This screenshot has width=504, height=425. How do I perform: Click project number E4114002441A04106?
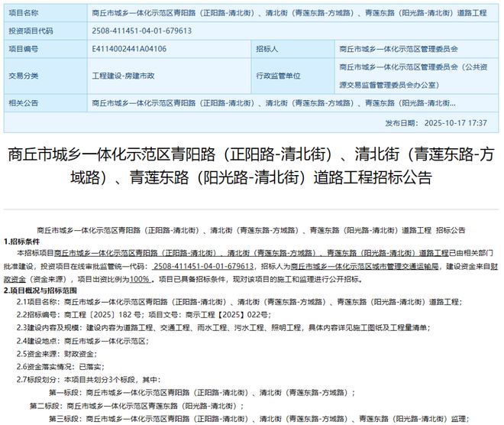[x=129, y=49]
